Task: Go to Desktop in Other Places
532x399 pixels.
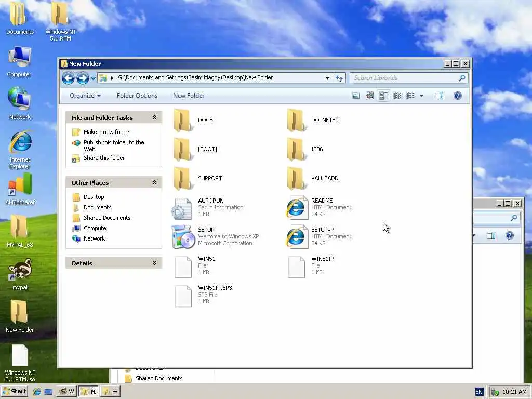Action: pos(94,197)
